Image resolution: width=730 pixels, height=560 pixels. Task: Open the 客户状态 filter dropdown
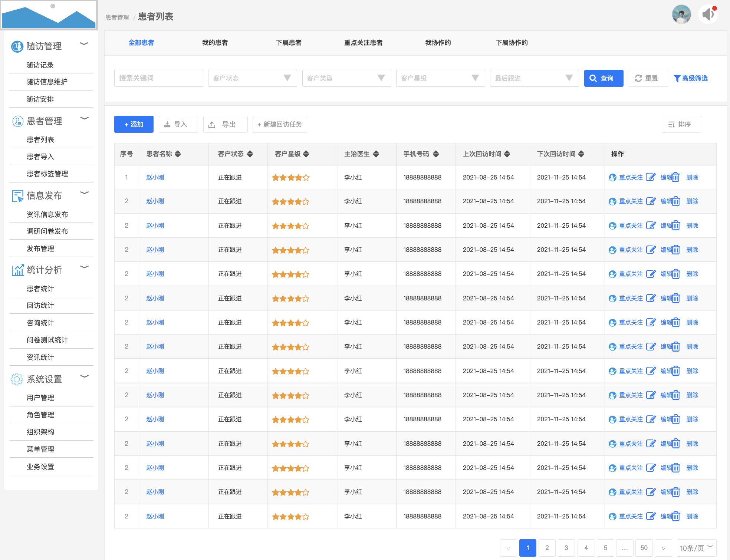(x=253, y=78)
